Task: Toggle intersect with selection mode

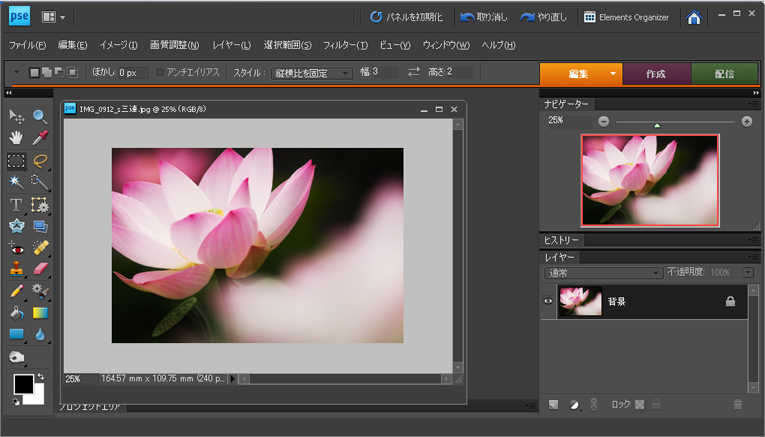Action: [72, 73]
